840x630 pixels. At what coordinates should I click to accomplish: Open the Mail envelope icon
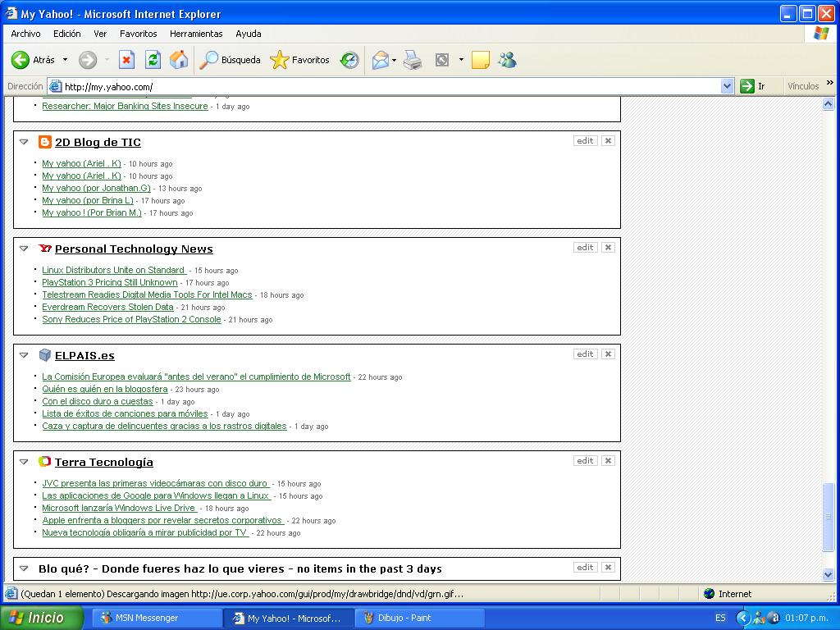pos(381,60)
